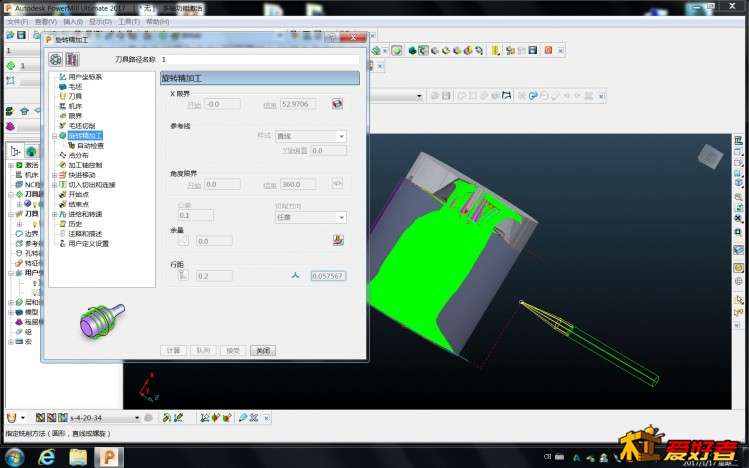Open the 工具(T) menu

pos(129,22)
